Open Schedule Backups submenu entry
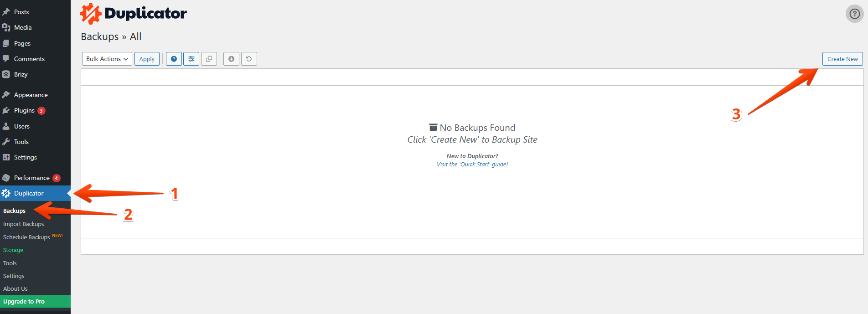 click(26, 237)
